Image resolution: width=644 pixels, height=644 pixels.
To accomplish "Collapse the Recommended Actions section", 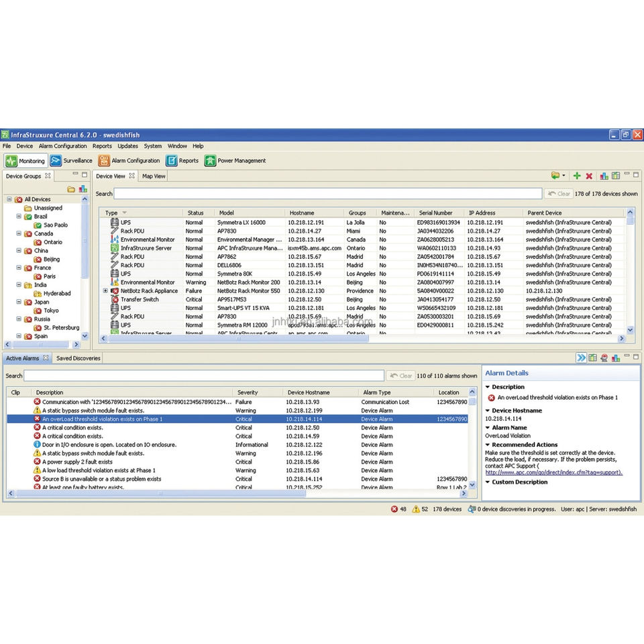I will coord(488,444).
